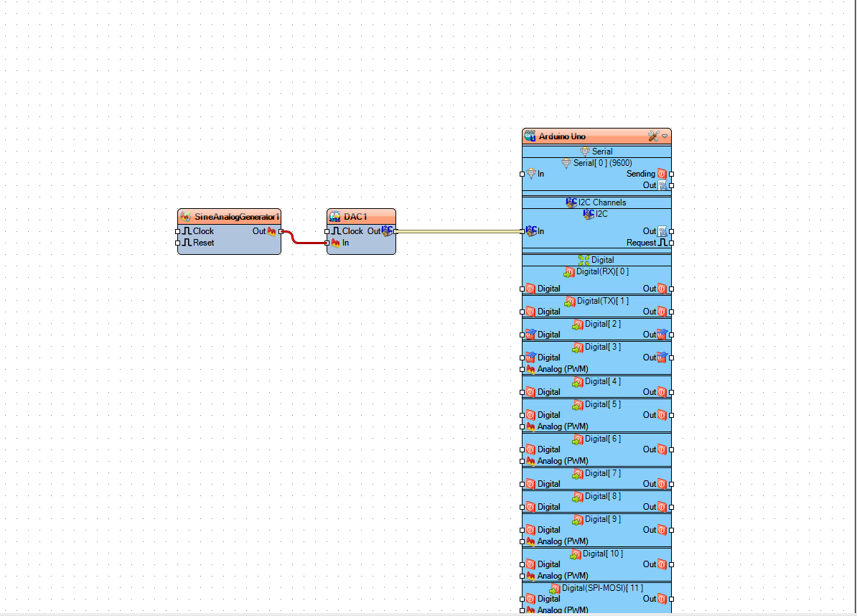
Task: Select the yellow I2C wire to Arduino
Action: [459, 231]
